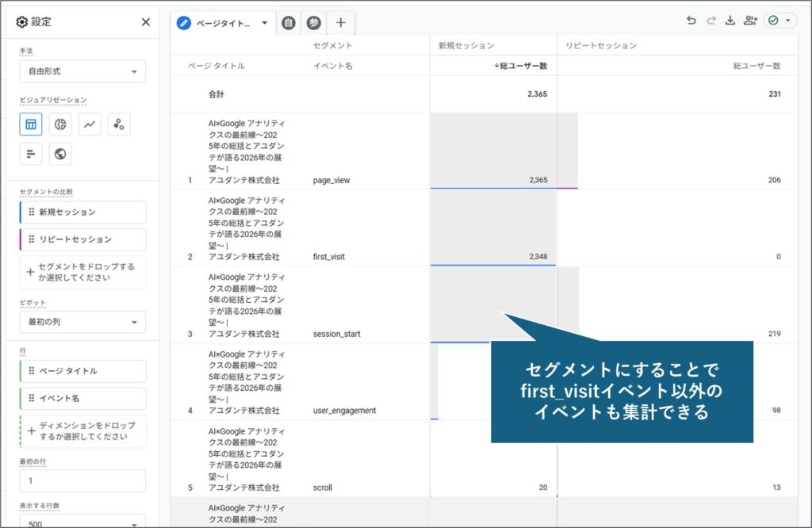Open the 手法 自由形式 dropdown
This screenshot has height=528, width=812.
click(82, 71)
